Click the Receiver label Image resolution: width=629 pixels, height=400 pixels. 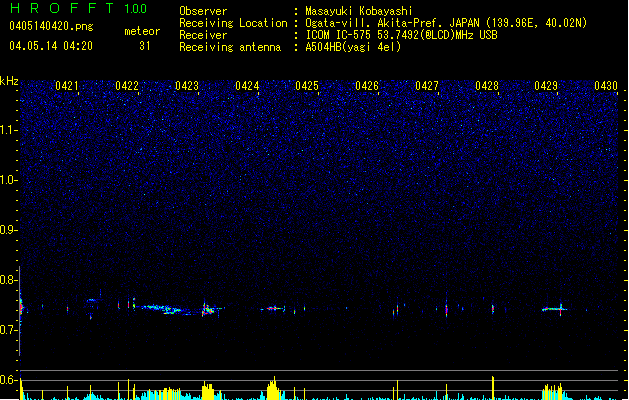(x=203, y=35)
